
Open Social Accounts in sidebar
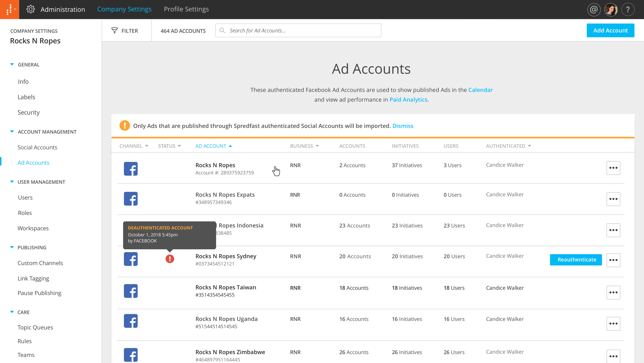point(37,147)
